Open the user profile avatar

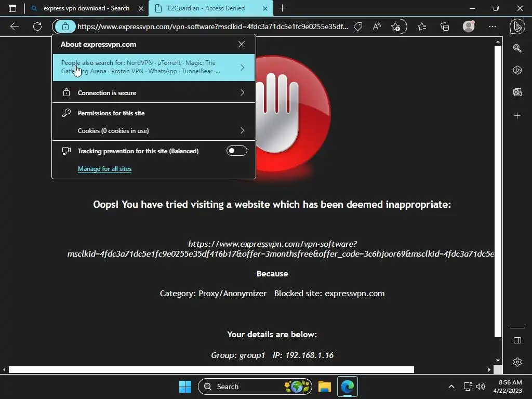click(469, 26)
